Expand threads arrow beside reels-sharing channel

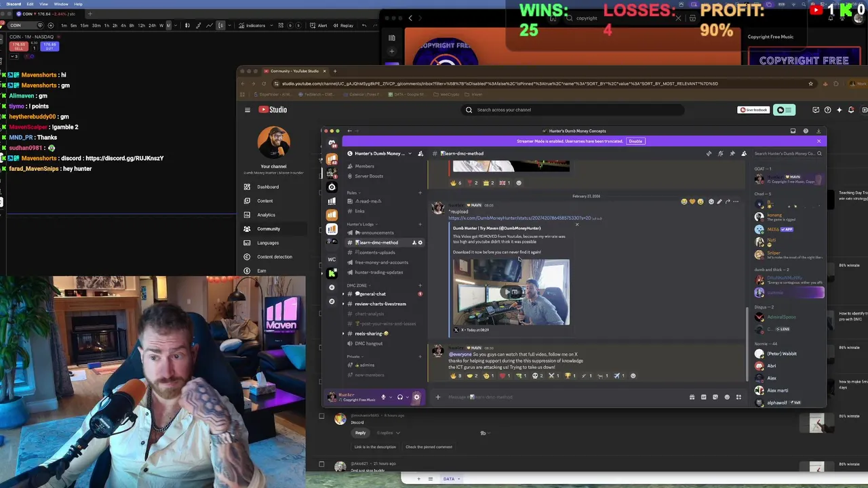[x=344, y=333]
